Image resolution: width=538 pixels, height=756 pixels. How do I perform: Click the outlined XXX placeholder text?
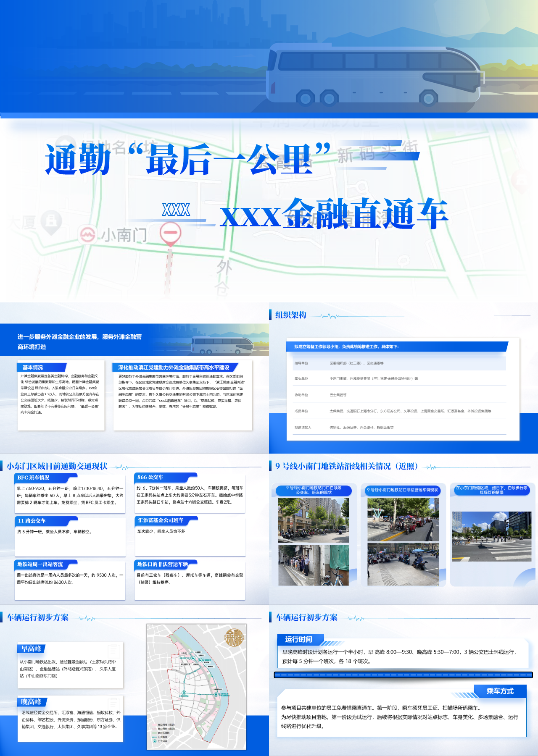click(x=176, y=209)
